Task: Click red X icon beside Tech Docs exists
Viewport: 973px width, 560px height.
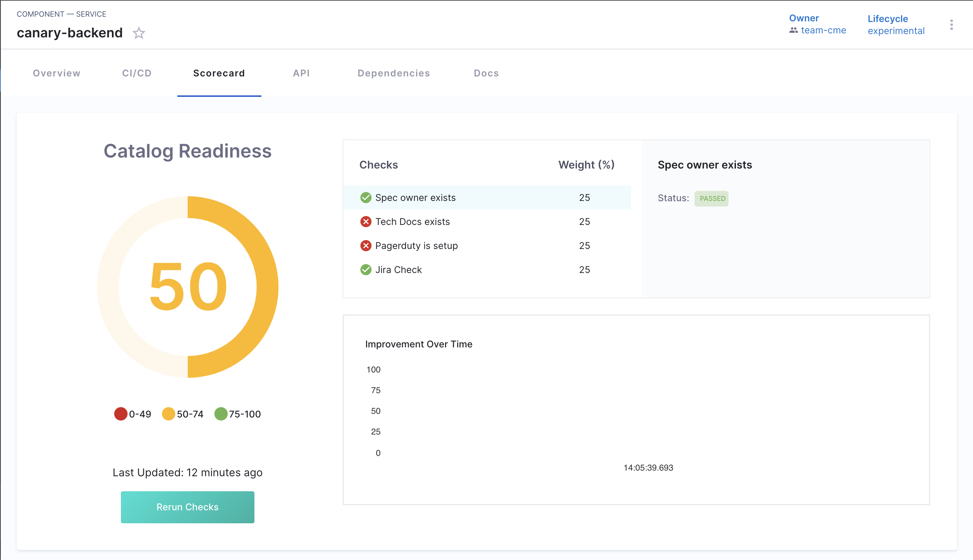Action: [366, 222]
